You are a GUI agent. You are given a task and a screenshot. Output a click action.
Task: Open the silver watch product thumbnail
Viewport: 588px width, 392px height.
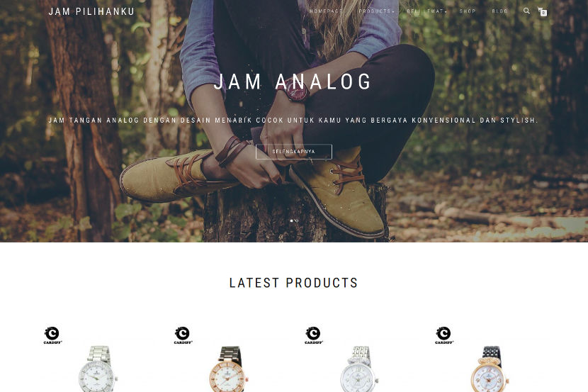click(98, 369)
